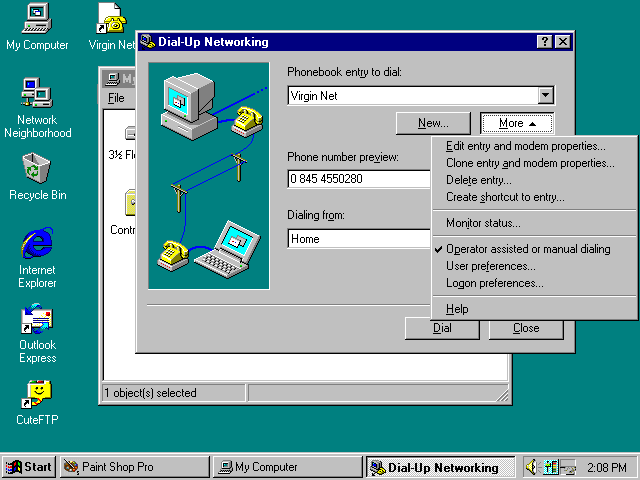Click the My Computer window resize grip
The width and height of the screenshot is (640, 480).
[x=503, y=395]
